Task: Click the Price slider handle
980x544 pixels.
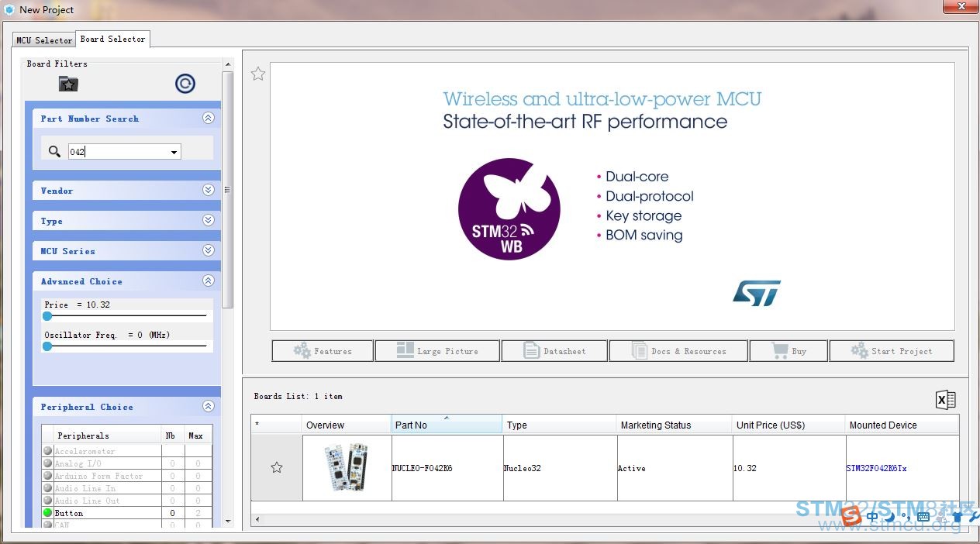Action: point(47,316)
